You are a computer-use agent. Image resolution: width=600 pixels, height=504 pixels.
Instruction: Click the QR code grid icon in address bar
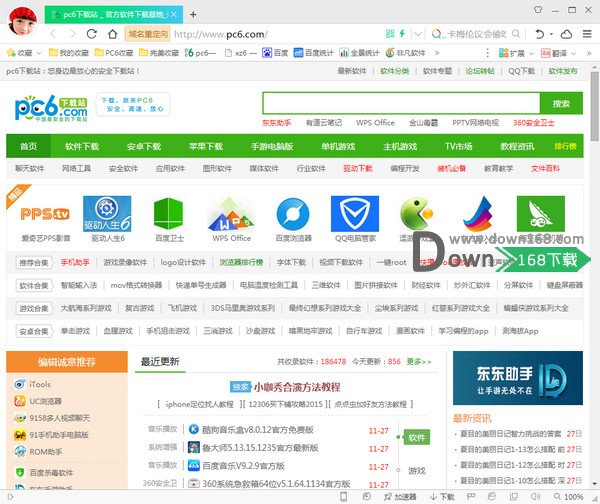click(390, 34)
